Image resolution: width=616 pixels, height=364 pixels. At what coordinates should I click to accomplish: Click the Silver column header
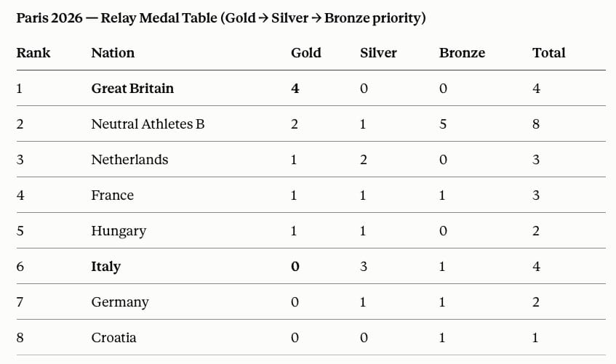point(378,52)
